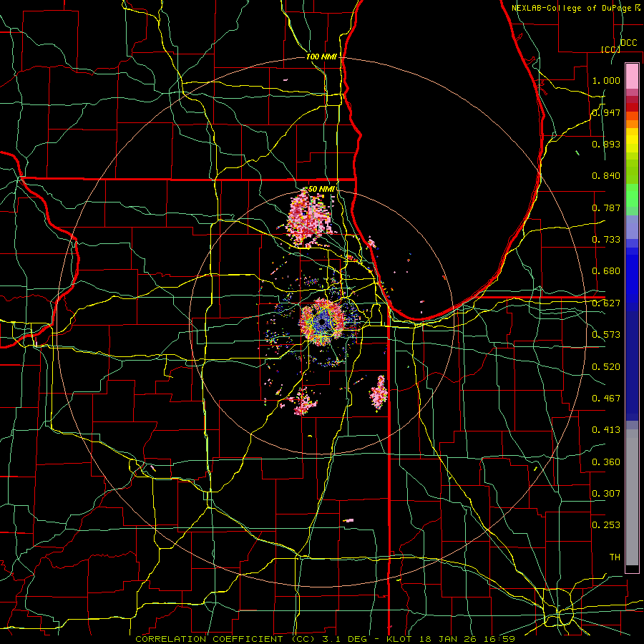
Task: Select the 0.840 scale value
Action: pos(606,176)
